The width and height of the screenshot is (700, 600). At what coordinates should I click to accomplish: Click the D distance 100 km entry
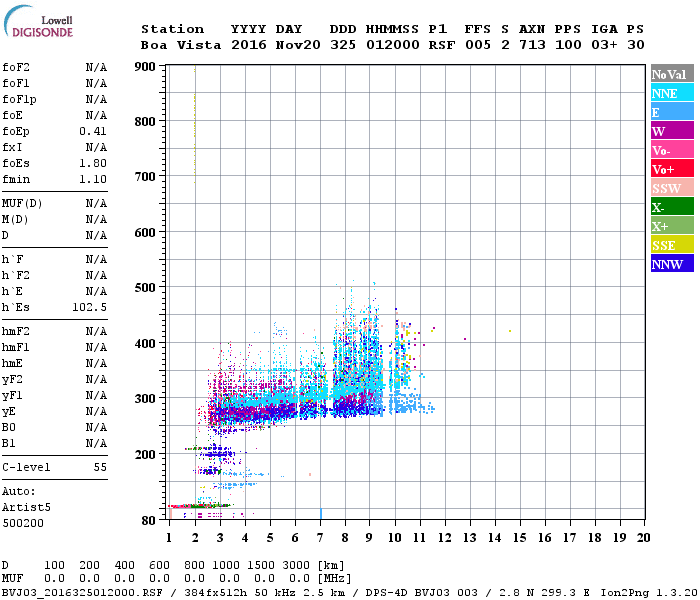(54, 565)
